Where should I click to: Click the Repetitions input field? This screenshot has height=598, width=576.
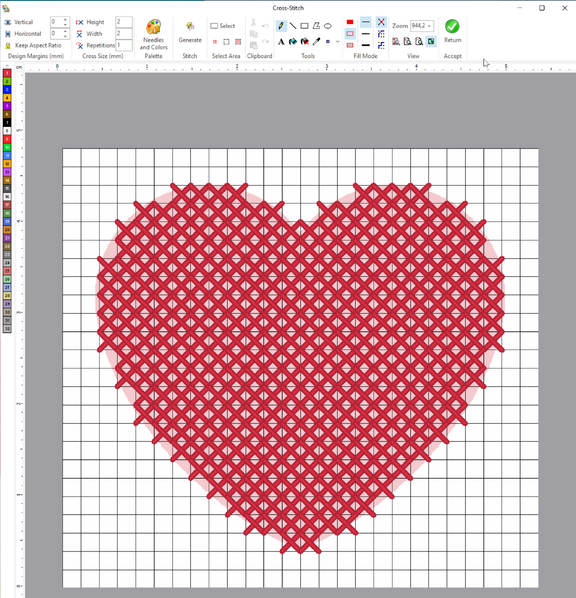click(124, 45)
